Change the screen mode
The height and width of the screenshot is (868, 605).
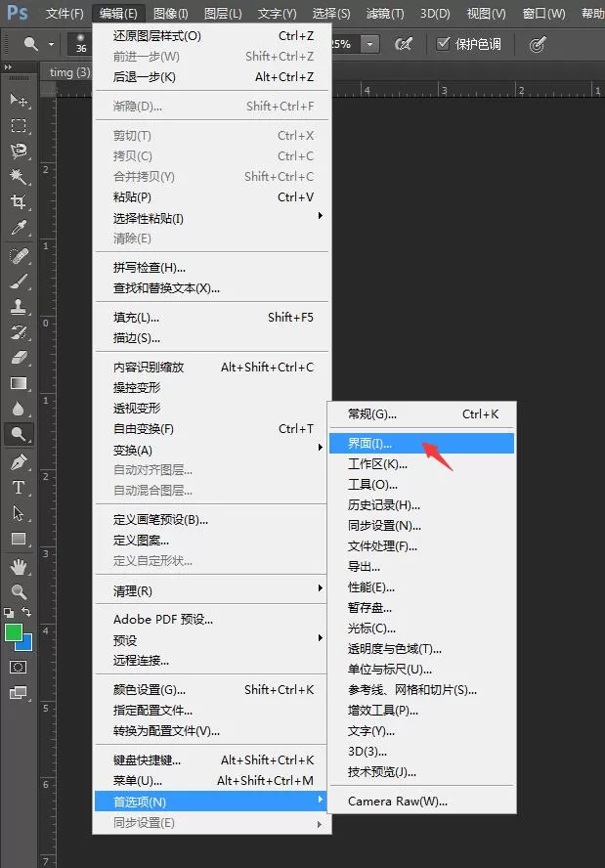coord(19,692)
